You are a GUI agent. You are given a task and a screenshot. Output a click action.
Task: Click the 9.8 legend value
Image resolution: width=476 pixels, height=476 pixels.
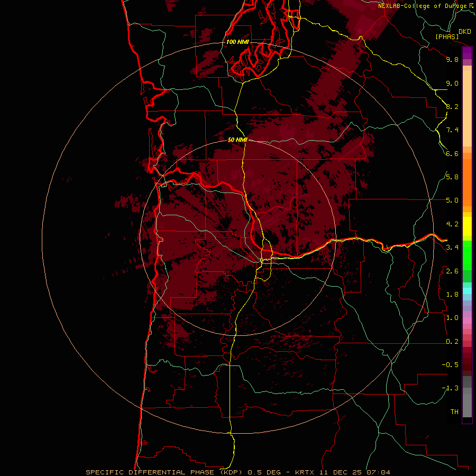[x=452, y=59]
